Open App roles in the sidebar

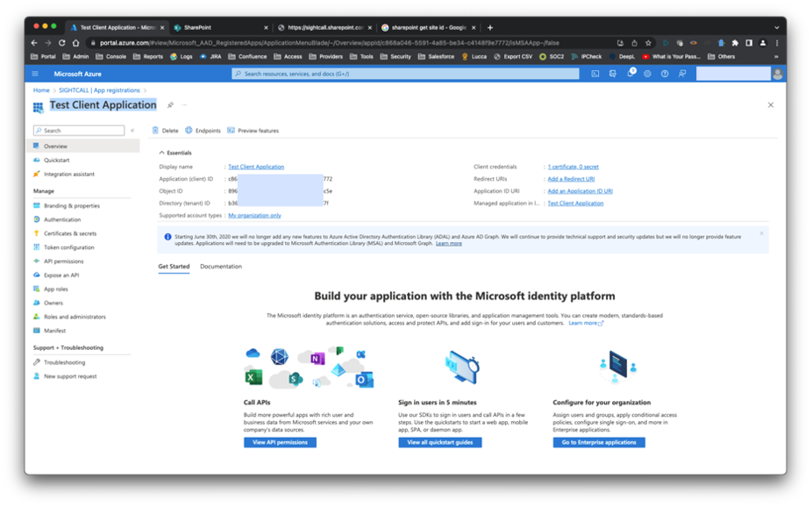coord(55,289)
